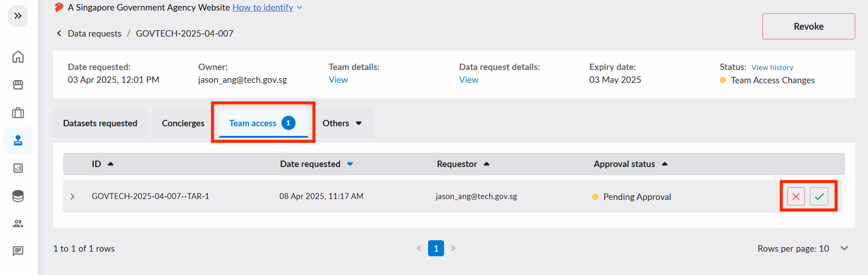Go to Home via sidebar icon
This screenshot has width=868, height=275.
tap(18, 57)
